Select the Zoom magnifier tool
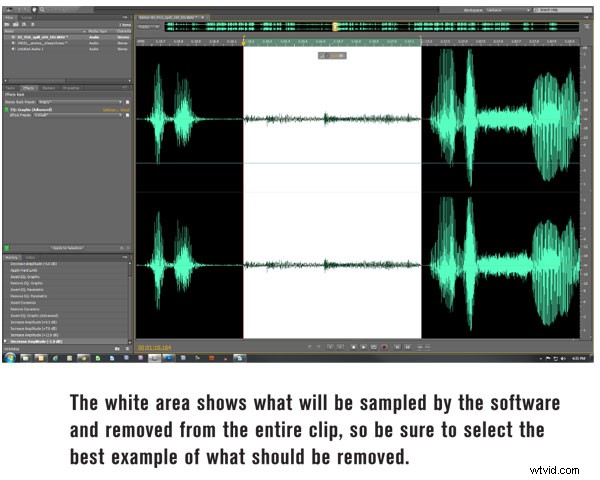The width and height of the screenshot is (600, 480). click(x=42, y=9)
